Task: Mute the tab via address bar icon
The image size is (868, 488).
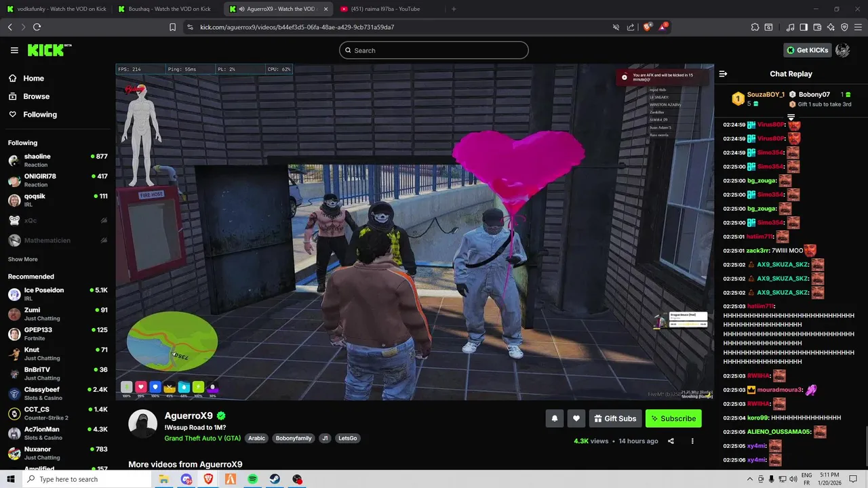Action: [616, 27]
